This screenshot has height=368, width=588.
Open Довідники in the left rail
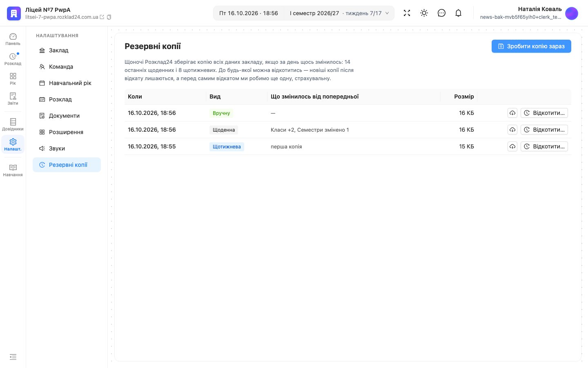13,125
